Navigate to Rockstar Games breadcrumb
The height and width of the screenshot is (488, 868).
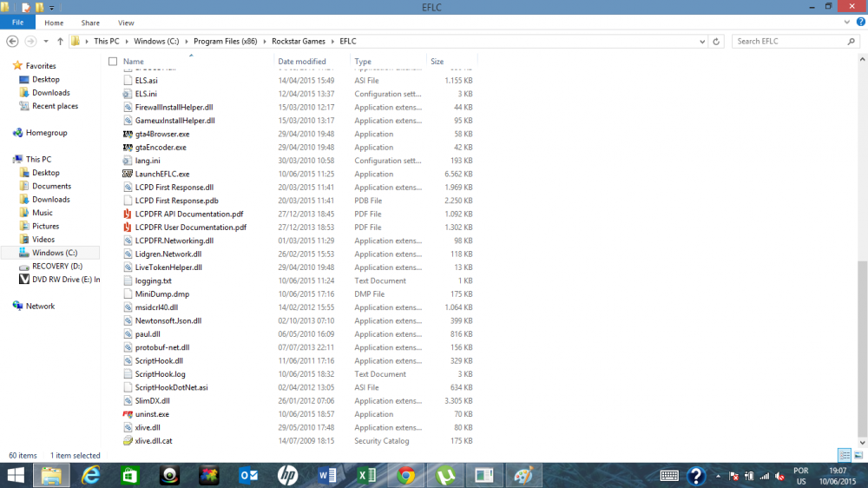tap(299, 42)
